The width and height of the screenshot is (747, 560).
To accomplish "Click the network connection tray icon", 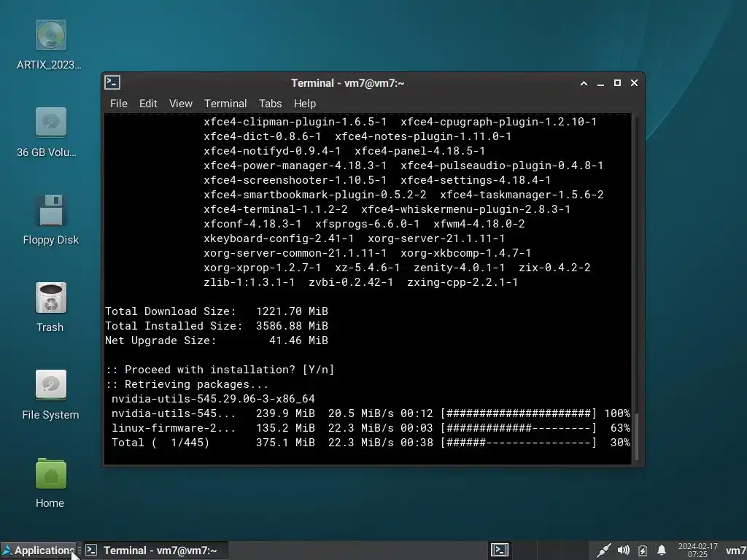I will (603, 551).
